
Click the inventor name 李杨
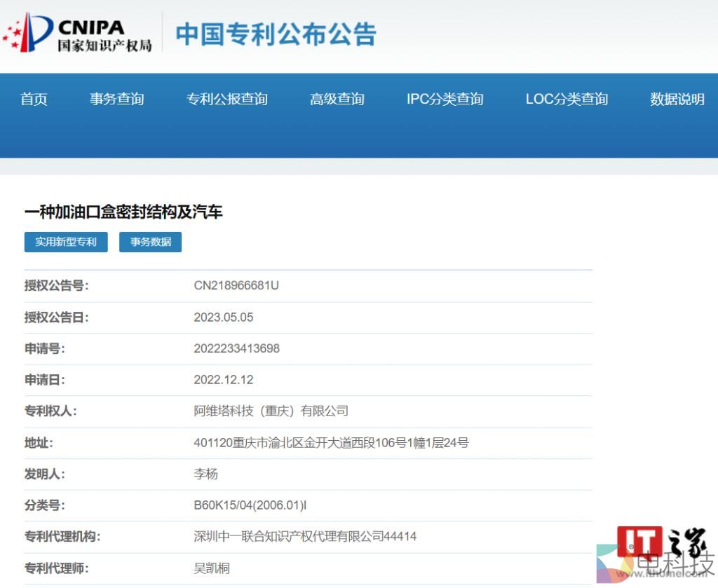205,474
